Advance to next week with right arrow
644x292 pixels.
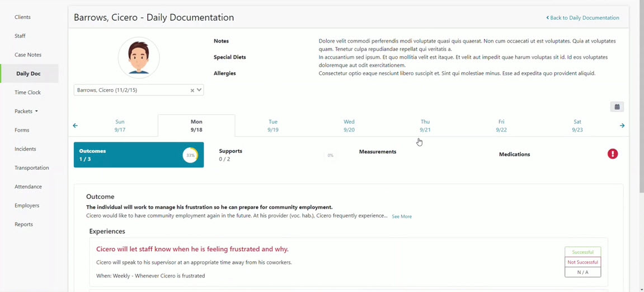622,126
